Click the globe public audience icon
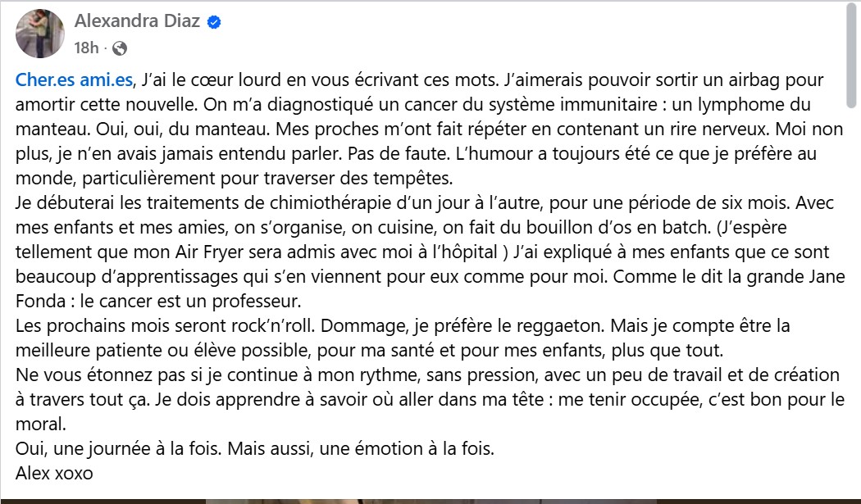The width and height of the screenshot is (861, 504). pyautogui.click(x=120, y=48)
